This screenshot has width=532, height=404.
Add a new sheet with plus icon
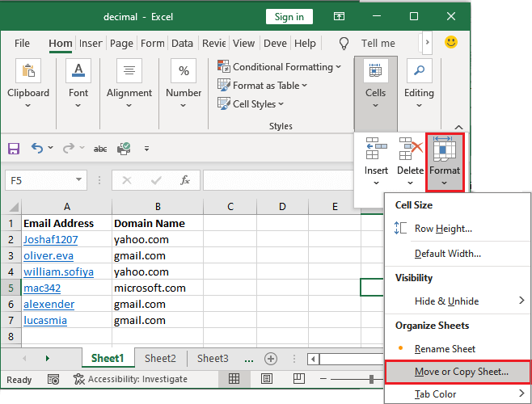click(271, 359)
